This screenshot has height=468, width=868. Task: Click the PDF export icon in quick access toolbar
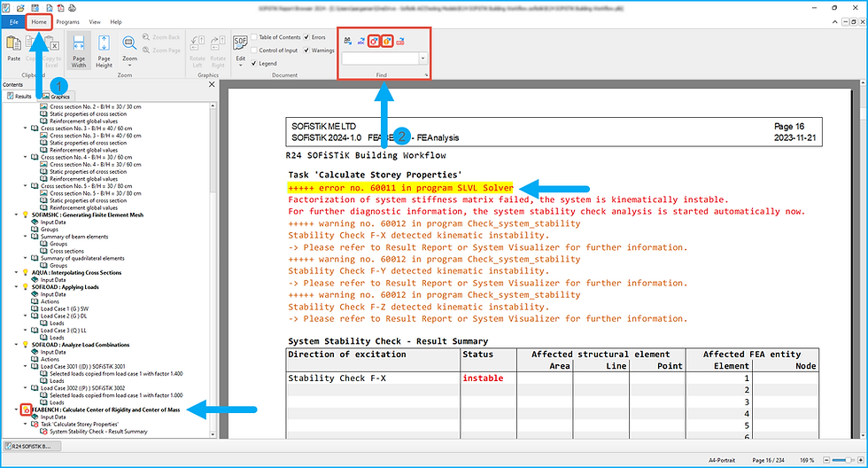point(60,8)
